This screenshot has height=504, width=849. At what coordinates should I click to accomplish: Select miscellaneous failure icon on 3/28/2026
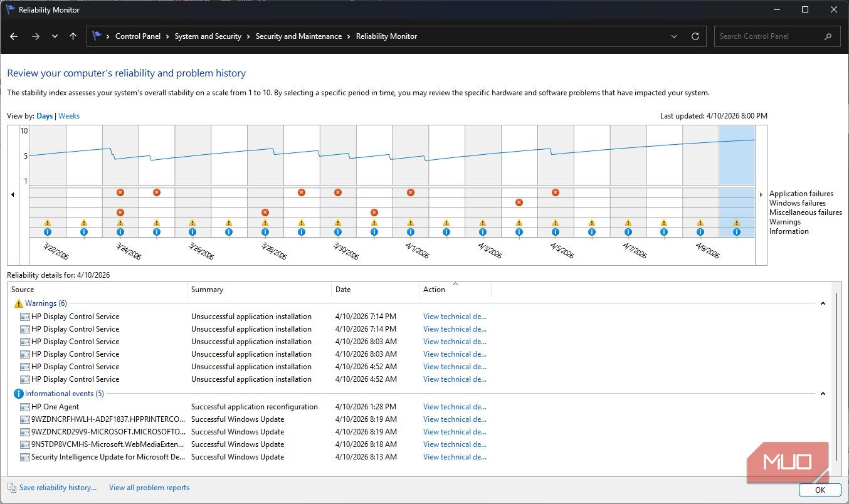coord(265,213)
